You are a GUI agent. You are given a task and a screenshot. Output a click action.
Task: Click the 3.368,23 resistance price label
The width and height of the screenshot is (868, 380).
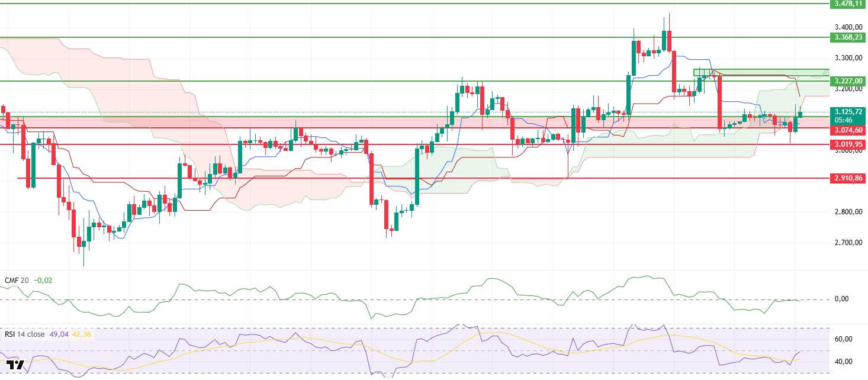848,37
